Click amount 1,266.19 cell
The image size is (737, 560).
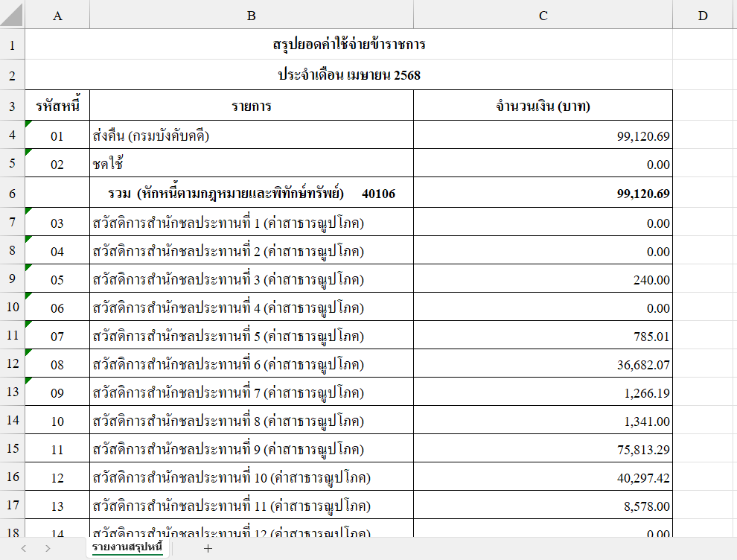coord(543,392)
